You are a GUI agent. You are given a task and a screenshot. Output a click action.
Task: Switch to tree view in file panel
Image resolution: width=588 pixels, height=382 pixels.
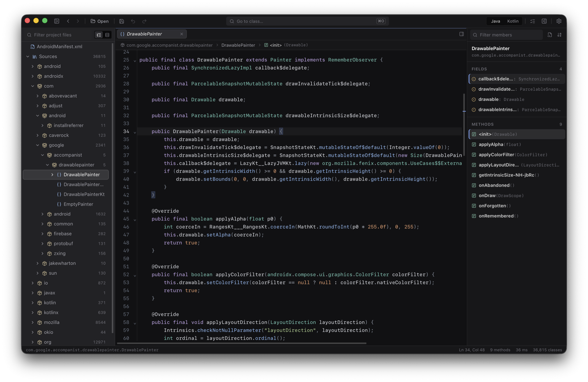pyautogui.click(x=99, y=35)
